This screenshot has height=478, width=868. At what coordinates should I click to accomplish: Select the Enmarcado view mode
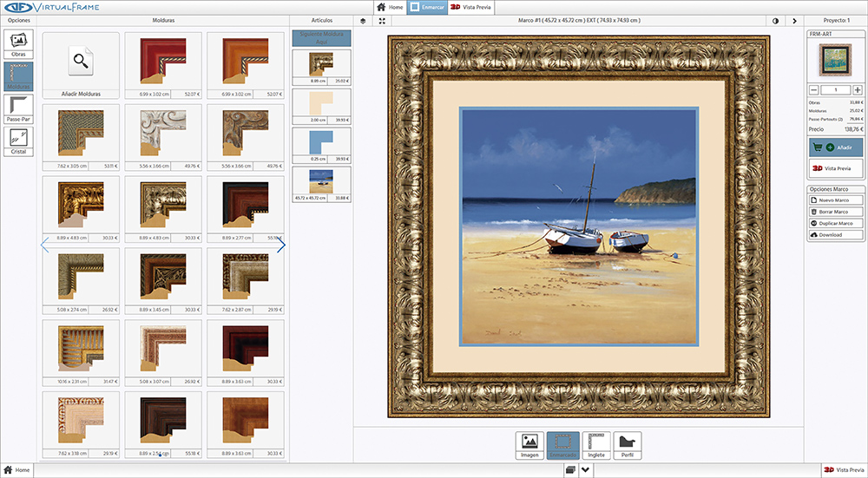click(x=563, y=445)
